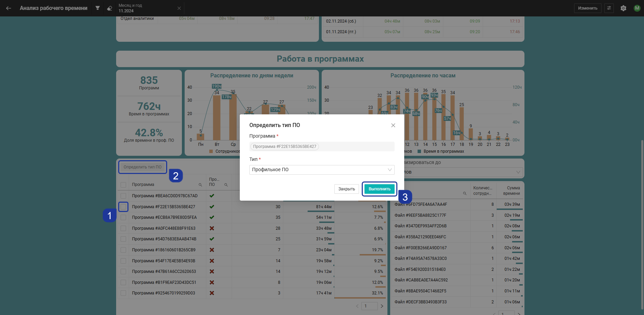Check the box for Программа #54D7683E8AAB474B
This screenshot has width=644, height=315.
[x=123, y=239]
